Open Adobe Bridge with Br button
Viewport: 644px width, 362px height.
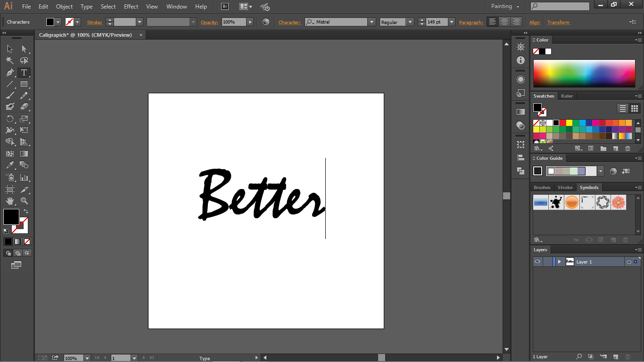[225, 7]
